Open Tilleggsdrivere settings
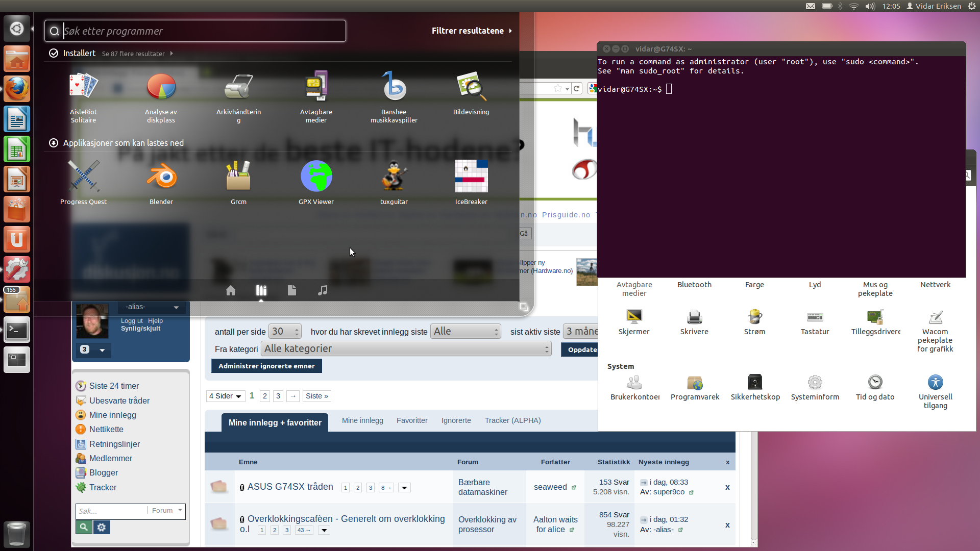Viewport: 980px width, 551px height. point(875,322)
